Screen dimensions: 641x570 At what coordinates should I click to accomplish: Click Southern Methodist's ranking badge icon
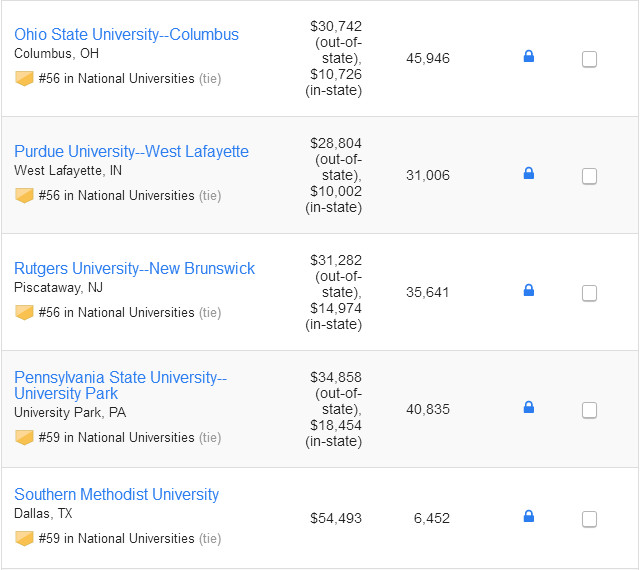coord(24,538)
